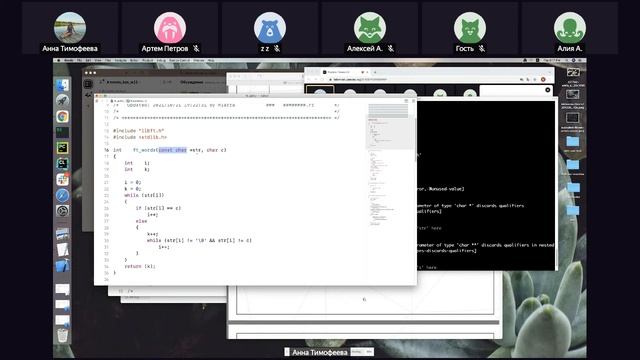Click the highlighted 'const char' text in the editor

coord(173,150)
